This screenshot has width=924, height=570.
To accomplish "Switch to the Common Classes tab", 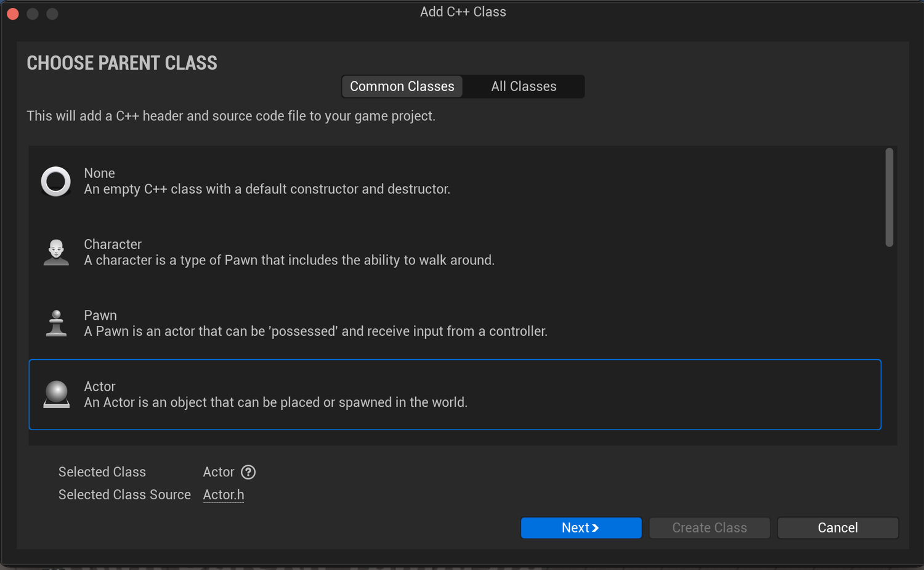I will [402, 86].
